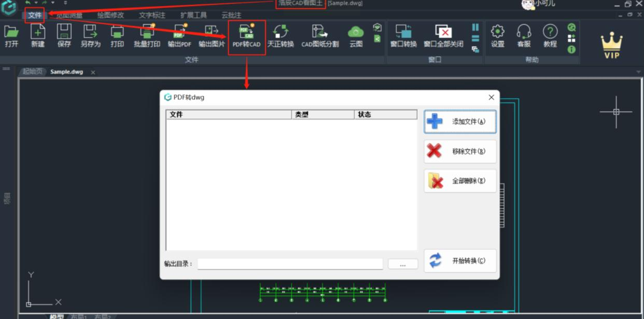Click the green update icon in 帮助 group
644x319 pixels.
[x=571, y=27]
